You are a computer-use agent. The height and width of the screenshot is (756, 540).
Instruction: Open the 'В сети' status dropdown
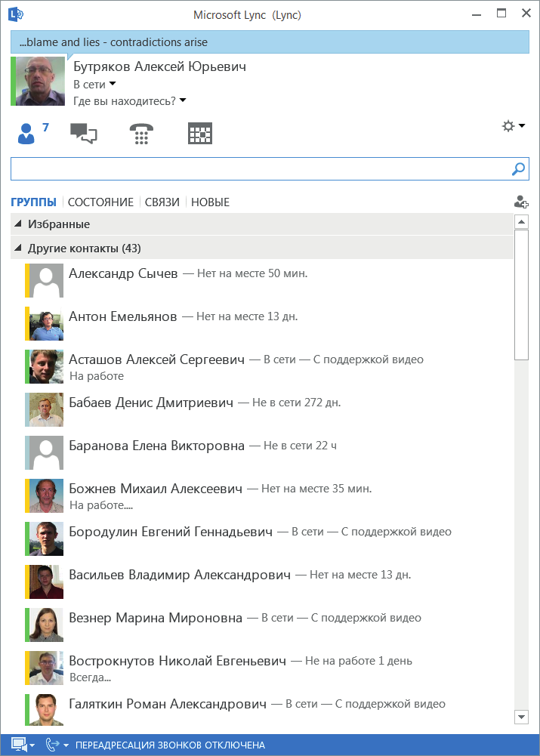pyautogui.click(x=95, y=85)
